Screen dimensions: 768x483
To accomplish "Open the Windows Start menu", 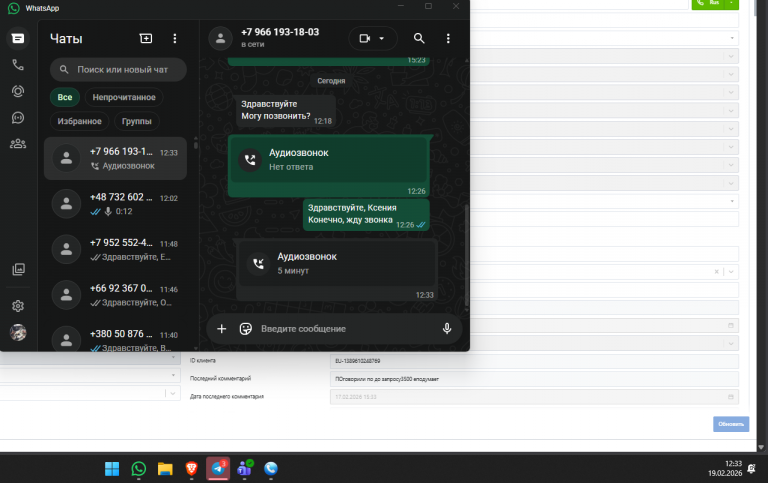I will tap(112, 469).
